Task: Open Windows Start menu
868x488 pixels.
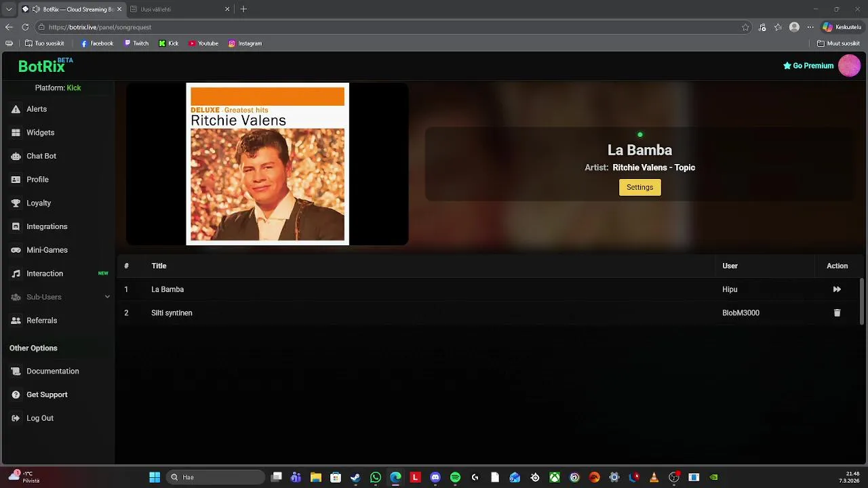Action: 155,477
